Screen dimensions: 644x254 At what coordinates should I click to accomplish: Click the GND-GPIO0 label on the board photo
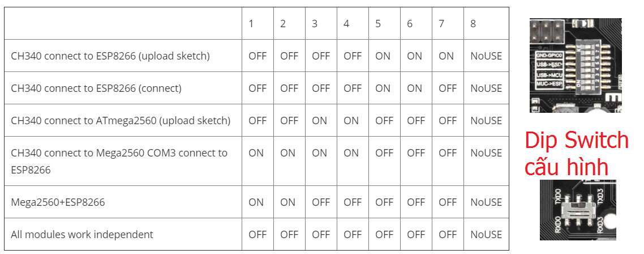pos(548,56)
